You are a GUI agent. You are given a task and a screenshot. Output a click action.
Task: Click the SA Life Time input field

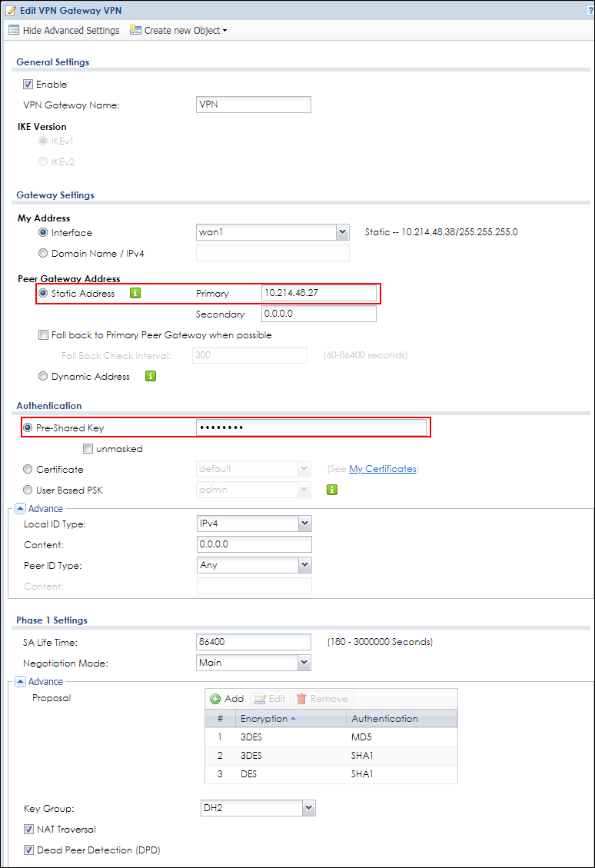(x=254, y=642)
